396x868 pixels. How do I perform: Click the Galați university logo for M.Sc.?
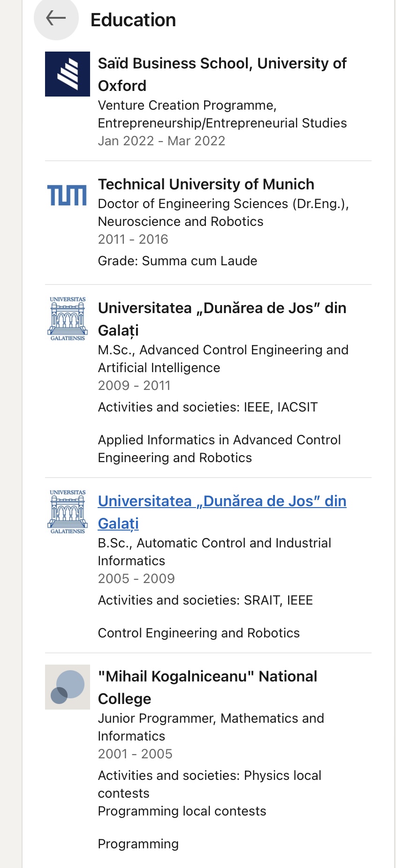click(x=68, y=319)
